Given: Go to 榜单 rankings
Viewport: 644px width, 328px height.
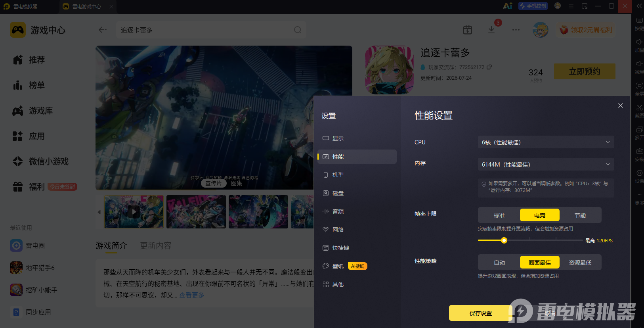Looking at the screenshot, I should click(x=29, y=85).
